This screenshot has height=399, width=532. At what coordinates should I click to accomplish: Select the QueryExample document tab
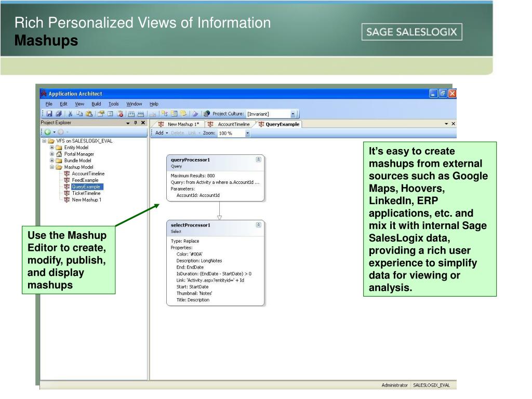pos(280,124)
